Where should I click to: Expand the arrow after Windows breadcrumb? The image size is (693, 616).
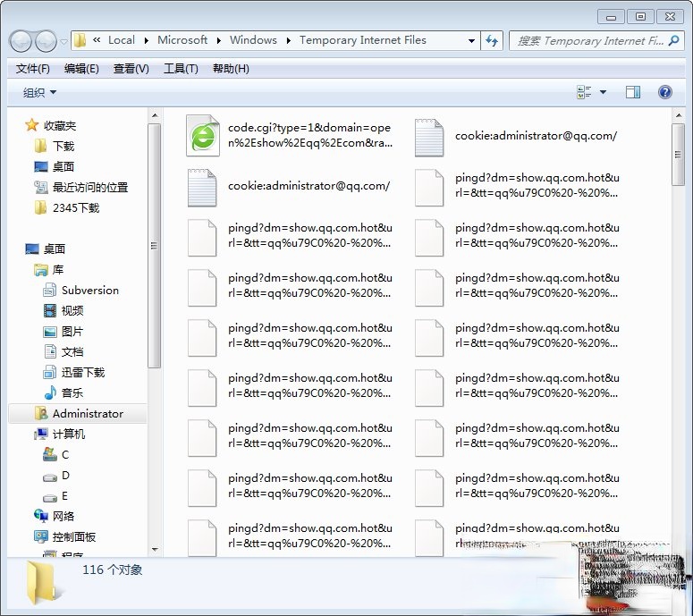pyautogui.click(x=289, y=40)
